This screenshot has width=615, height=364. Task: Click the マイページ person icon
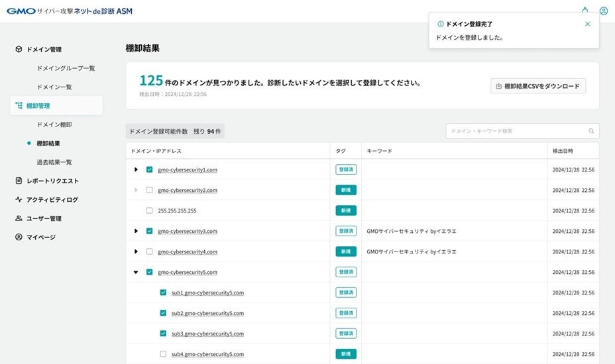(19, 237)
